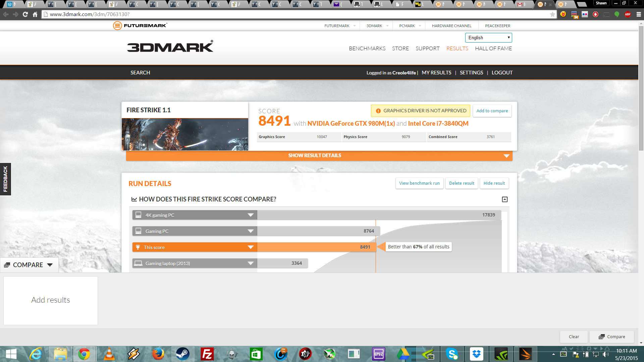This screenshot has height=362, width=644.
Task: Open the Results menu item
Action: (x=457, y=49)
